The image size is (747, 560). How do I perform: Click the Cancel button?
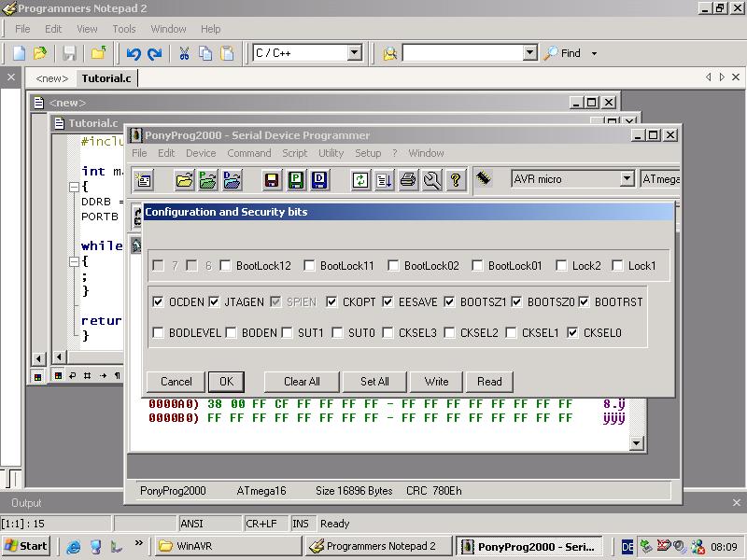[176, 382]
